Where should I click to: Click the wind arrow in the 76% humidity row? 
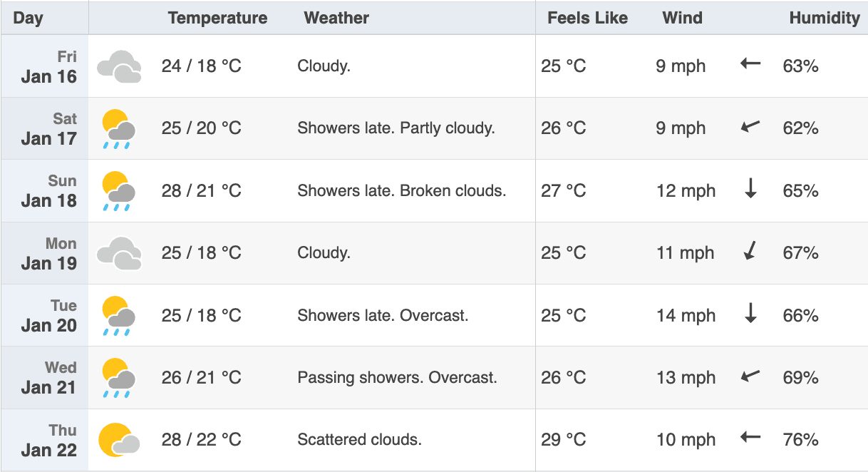tap(750, 437)
